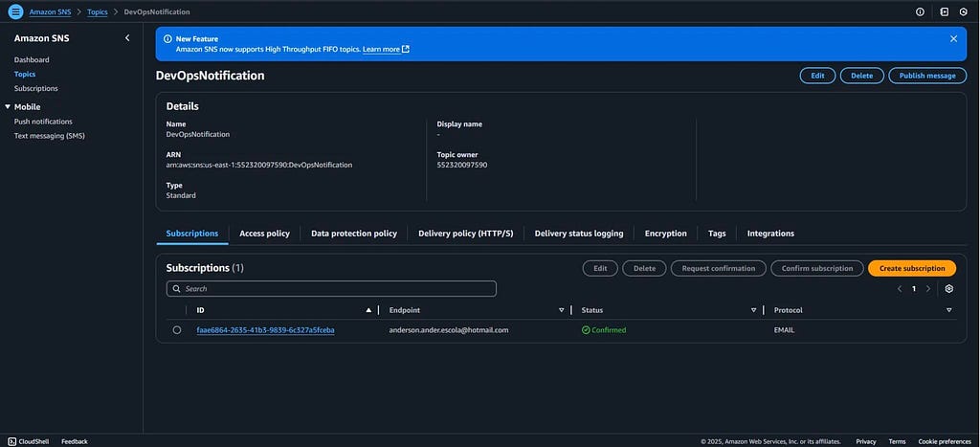The height and width of the screenshot is (447, 980).
Task: Open Dashboard in the sidebar
Action: (x=32, y=60)
